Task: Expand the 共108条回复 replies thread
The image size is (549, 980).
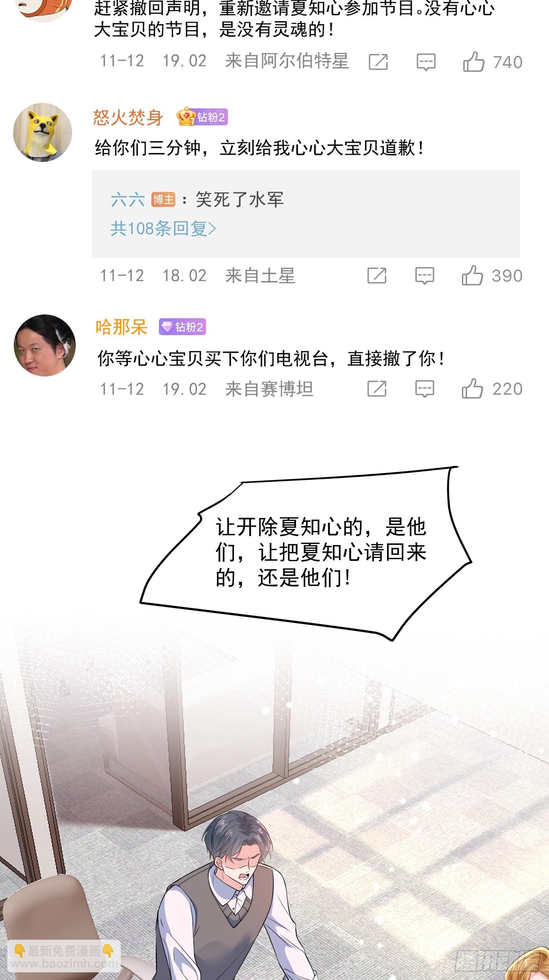Action: 163,229
